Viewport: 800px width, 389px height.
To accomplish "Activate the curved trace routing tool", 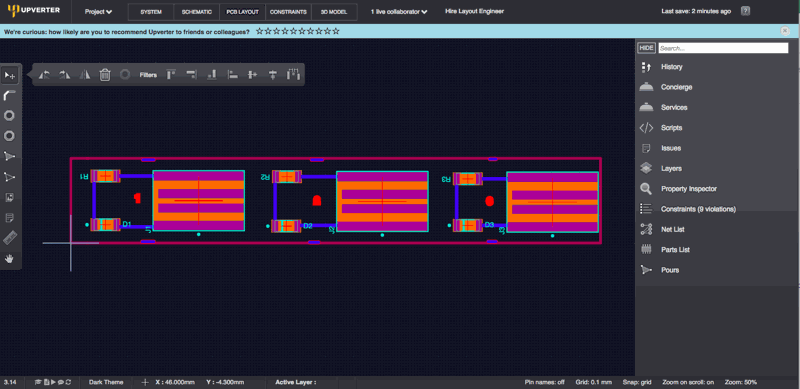I will [9, 95].
